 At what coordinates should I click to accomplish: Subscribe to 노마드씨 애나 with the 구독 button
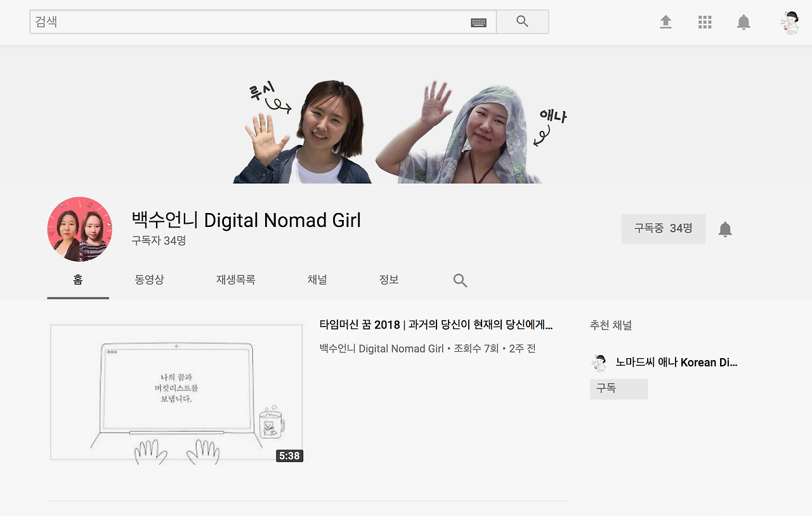[619, 389]
